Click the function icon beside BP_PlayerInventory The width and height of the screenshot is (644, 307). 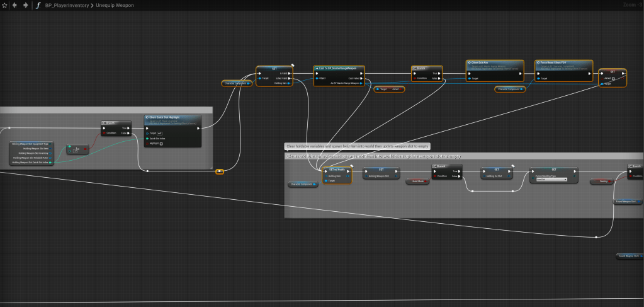(x=38, y=5)
